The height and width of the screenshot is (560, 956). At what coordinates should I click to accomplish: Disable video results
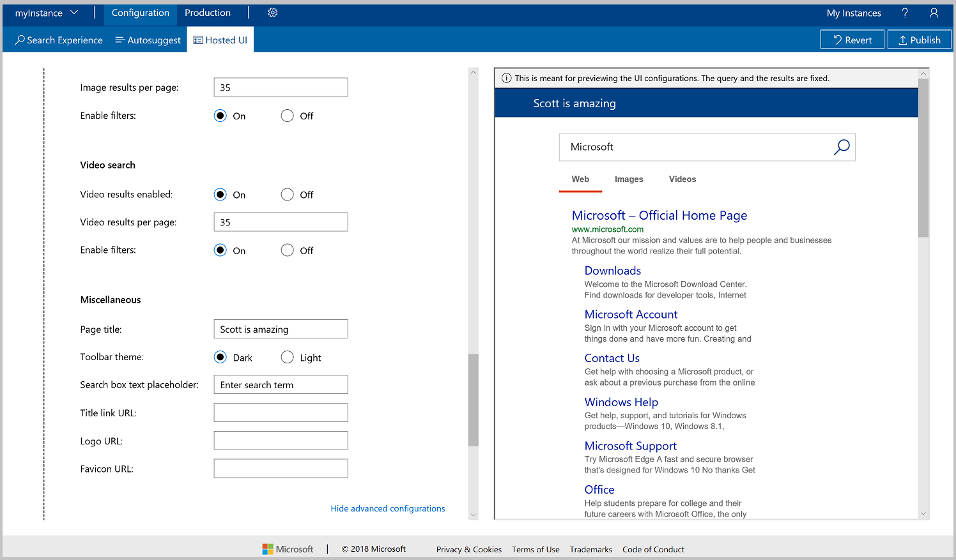287,194
